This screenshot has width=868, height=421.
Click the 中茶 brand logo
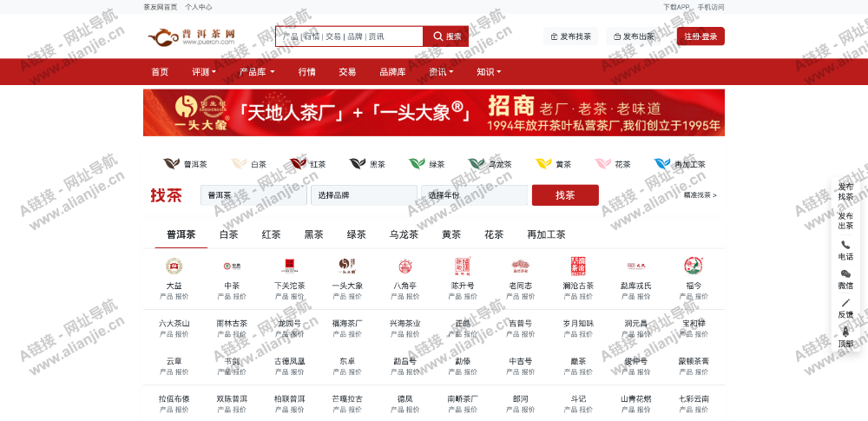point(232,266)
